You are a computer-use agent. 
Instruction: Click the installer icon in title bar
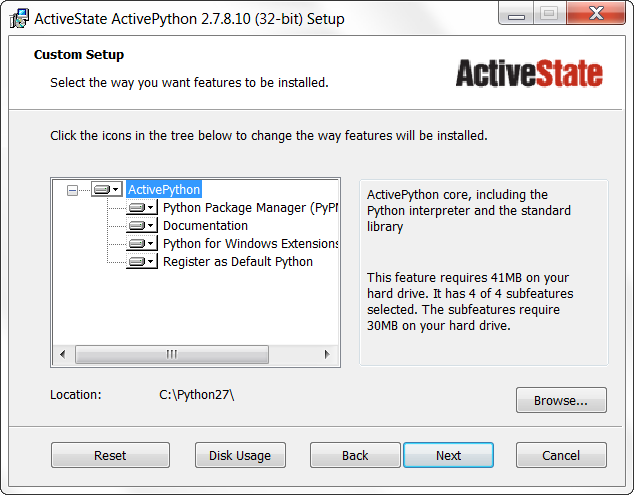(18, 18)
